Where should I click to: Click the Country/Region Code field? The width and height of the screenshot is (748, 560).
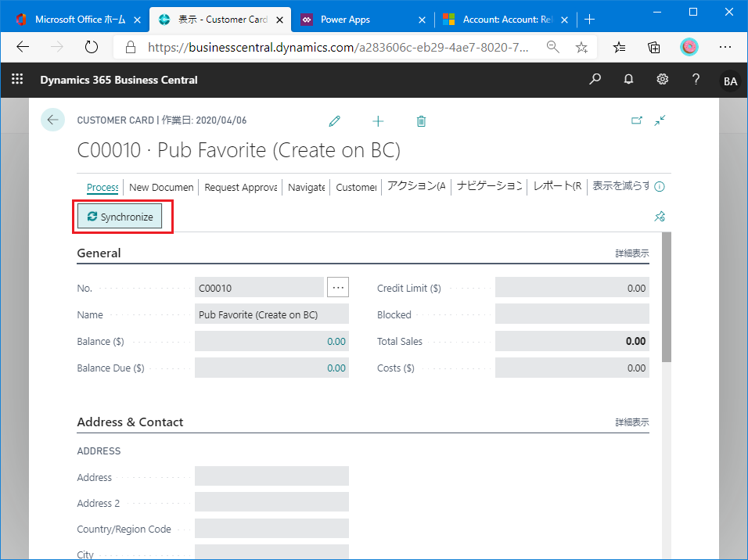point(272,529)
